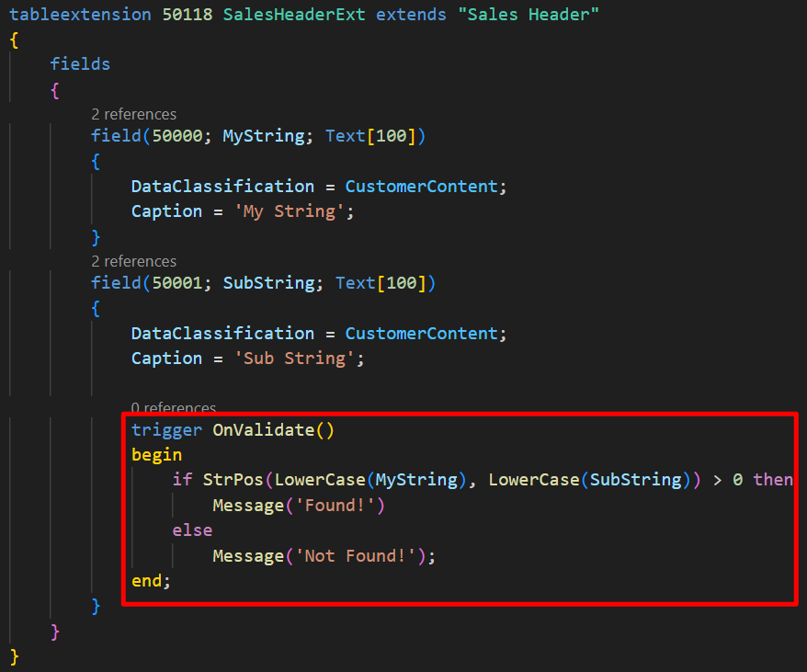Place cursor on the else keyword
This screenshot has width=807, height=672.
coord(192,530)
